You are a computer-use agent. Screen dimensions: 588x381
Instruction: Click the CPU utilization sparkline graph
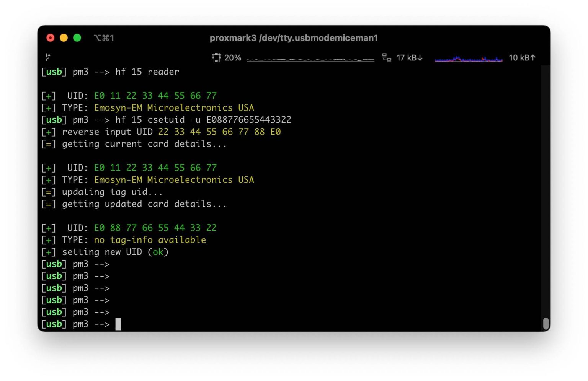(310, 59)
